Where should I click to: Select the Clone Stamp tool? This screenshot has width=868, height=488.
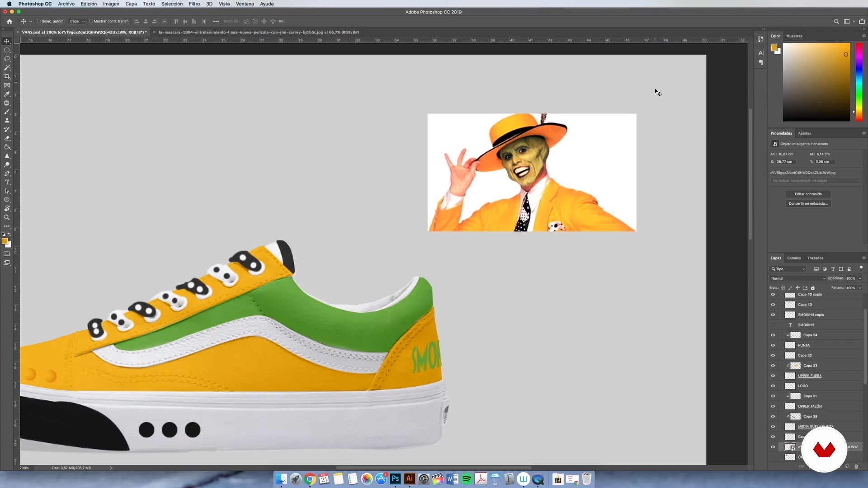click(x=7, y=121)
